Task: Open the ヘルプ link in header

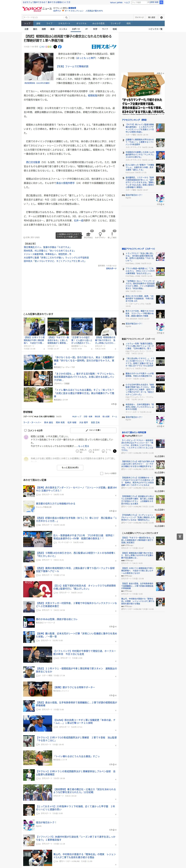Action: [127, 2]
